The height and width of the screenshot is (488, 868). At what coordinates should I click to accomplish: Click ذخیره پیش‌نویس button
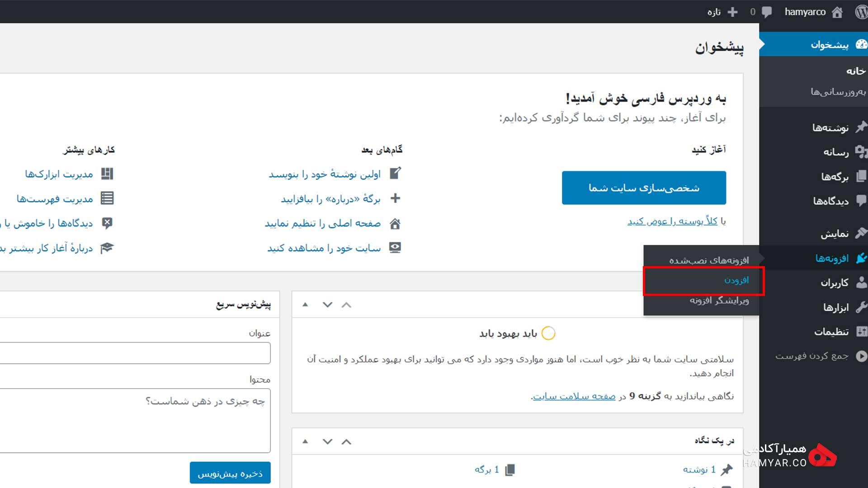pyautogui.click(x=230, y=473)
